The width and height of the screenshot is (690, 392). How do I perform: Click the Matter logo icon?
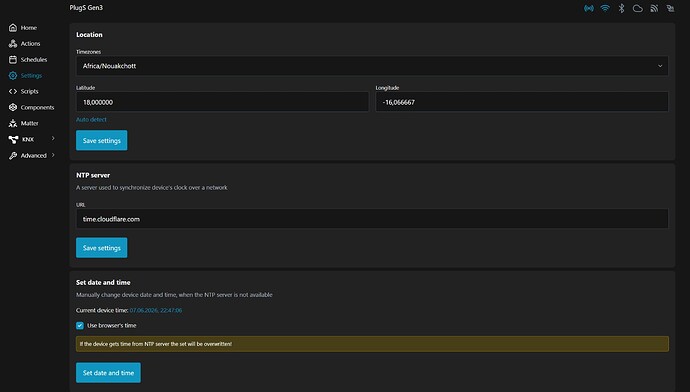pos(13,123)
